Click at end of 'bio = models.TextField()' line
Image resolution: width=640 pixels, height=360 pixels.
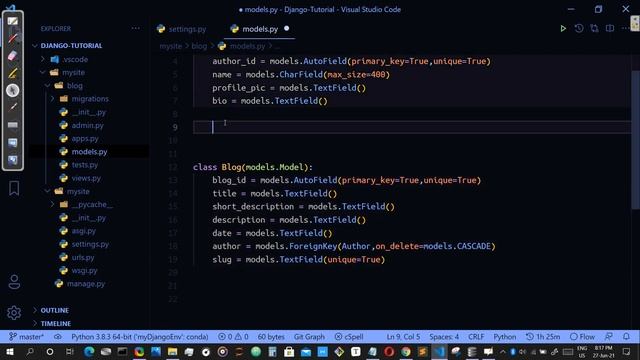(x=328, y=101)
